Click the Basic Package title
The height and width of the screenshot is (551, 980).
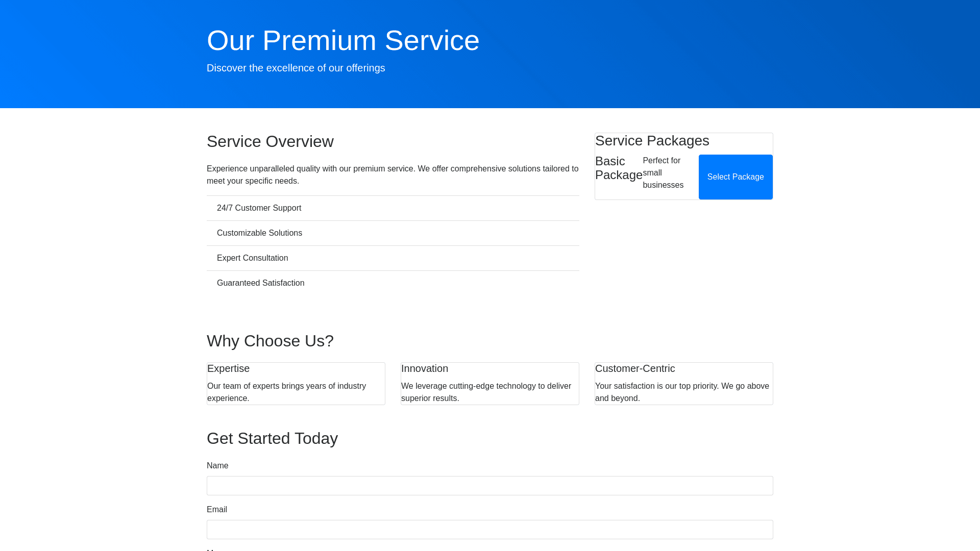pos(618,168)
